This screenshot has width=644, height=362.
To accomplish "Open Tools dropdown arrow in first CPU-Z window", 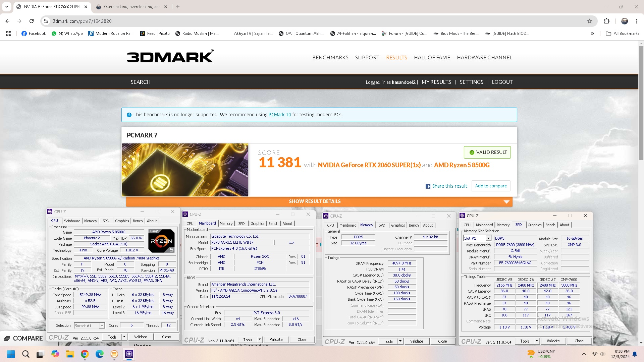I will pos(124,337).
